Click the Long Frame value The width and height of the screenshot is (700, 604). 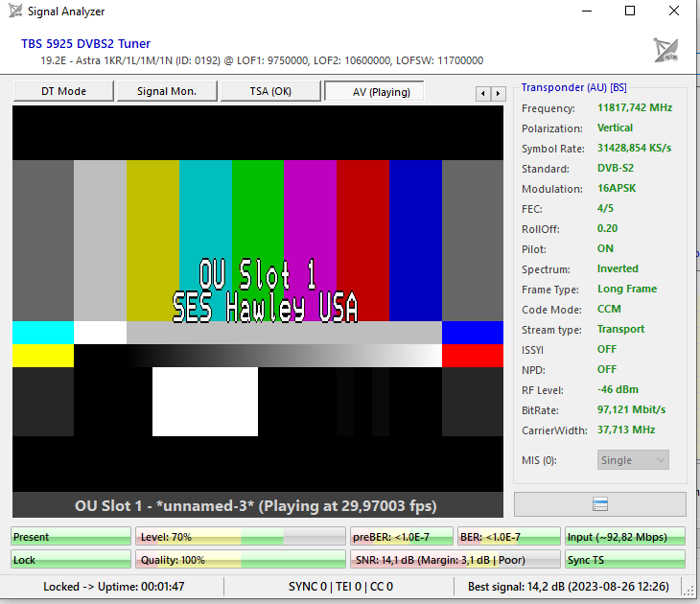(x=627, y=289)
